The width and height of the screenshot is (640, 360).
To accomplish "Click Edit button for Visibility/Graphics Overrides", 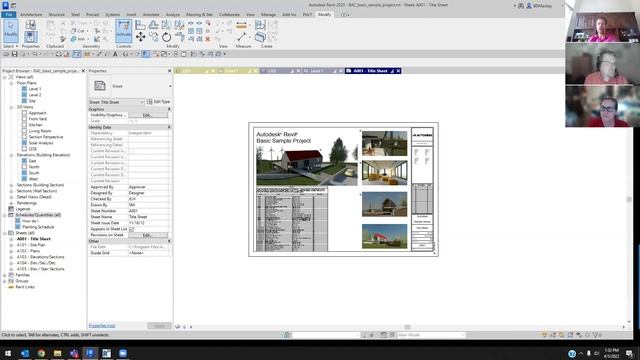I will click(148, 115).
